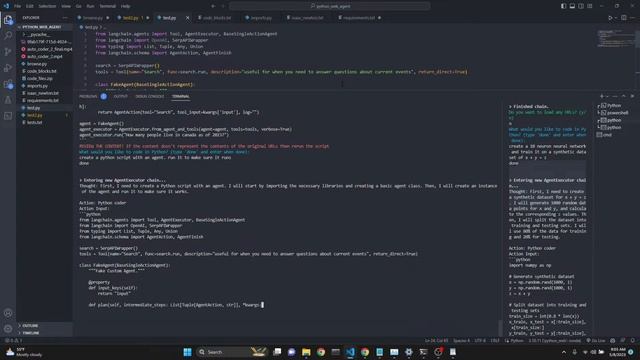Click the Windows taskbar Search box
The height and width of the screenshot is (360, 640).
231,352
